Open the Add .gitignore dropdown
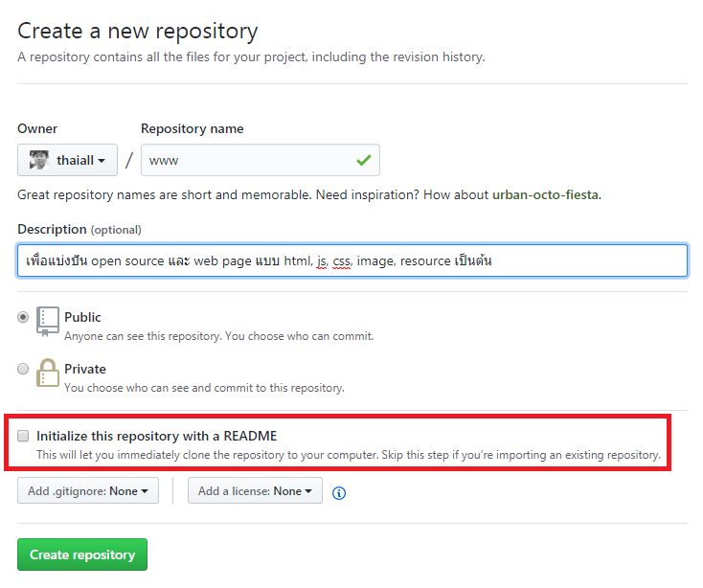The image size is (703, 588). 88,490
